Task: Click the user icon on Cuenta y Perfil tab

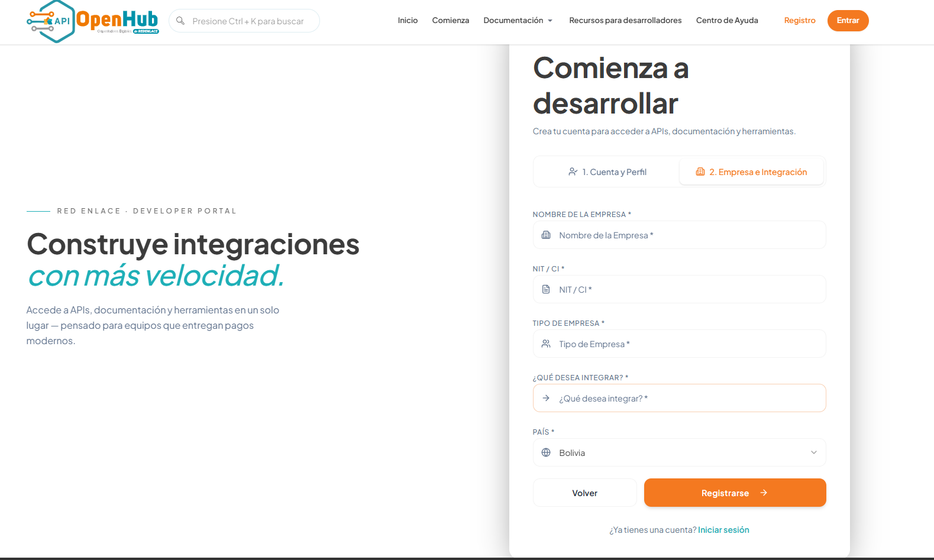Action: [573, 171]
